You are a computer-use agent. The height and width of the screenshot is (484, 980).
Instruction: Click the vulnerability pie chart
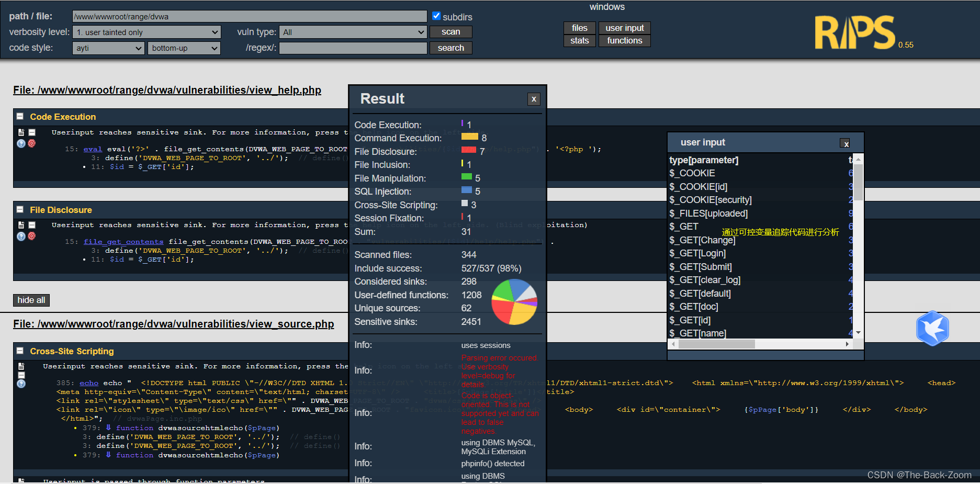514,302
